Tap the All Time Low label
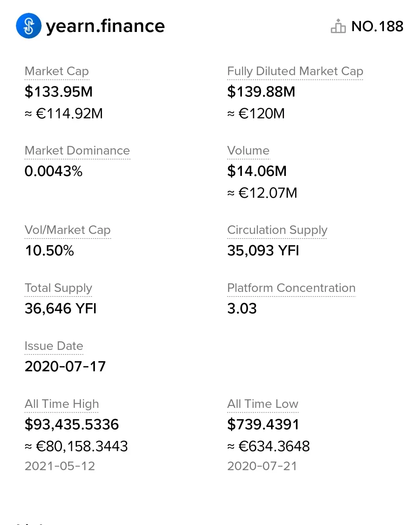420x525 pixels. [x=262, y=404]
